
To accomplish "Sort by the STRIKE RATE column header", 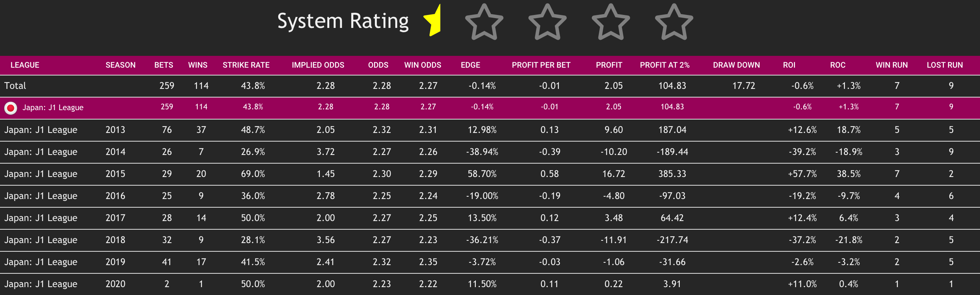I will coord(246,65).
